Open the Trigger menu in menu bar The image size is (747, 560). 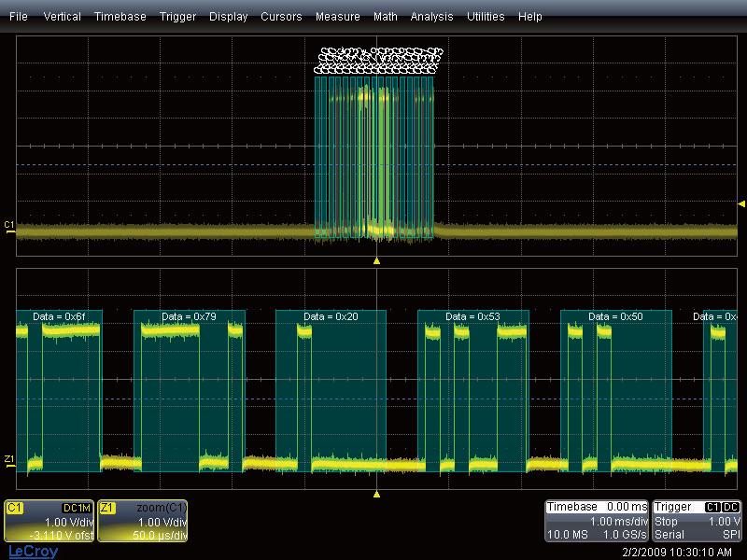click(177, 17)
